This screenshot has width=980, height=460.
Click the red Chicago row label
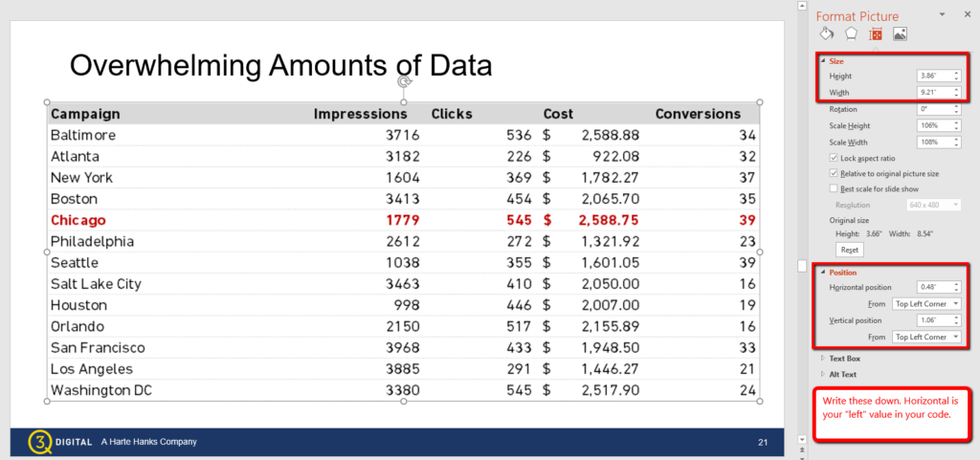pos(78,220)
